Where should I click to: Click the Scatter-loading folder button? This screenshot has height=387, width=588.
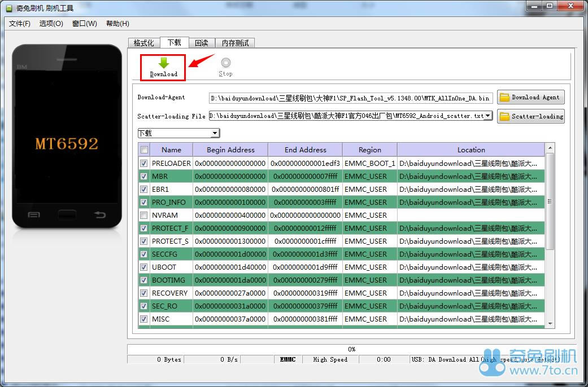(530, 116)
